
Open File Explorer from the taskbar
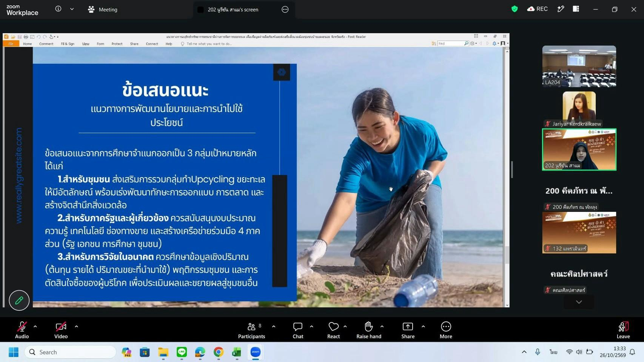click(x=163, y=352)
